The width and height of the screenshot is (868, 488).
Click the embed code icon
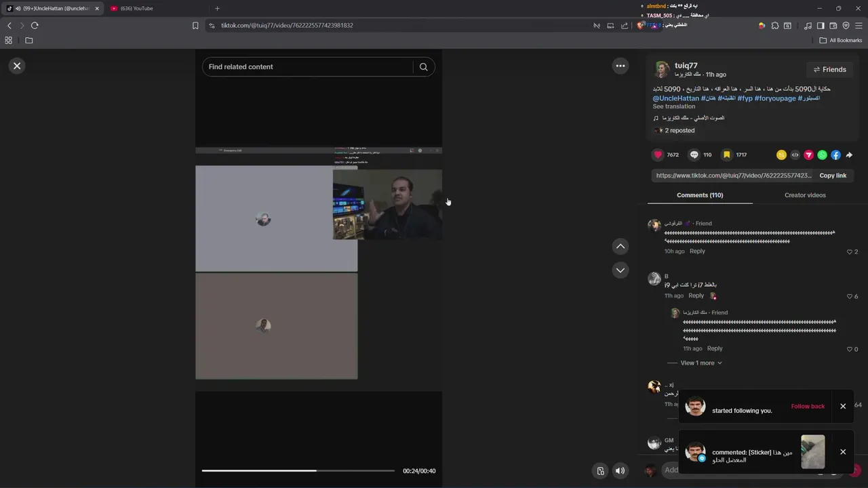point(795,155)
